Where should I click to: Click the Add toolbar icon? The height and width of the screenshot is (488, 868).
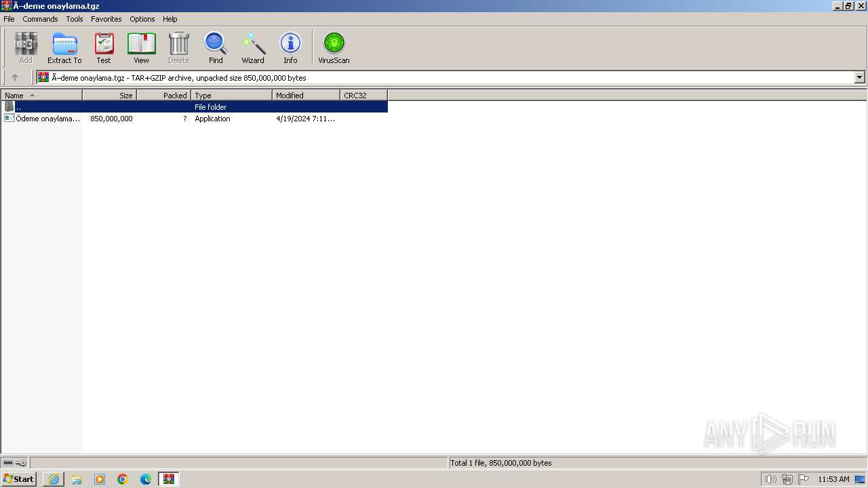[x=26, y=47]
